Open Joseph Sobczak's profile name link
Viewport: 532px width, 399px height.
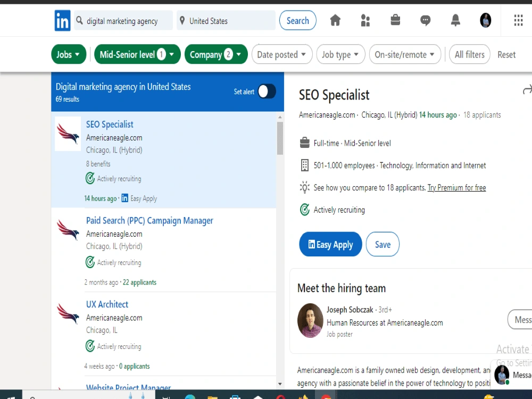(350, 310)
